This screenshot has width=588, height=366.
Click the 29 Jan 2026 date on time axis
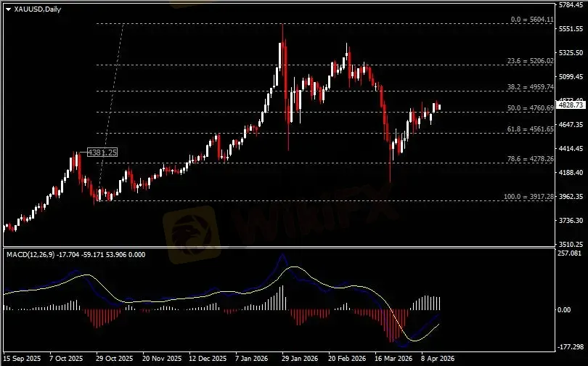[300, 359]
